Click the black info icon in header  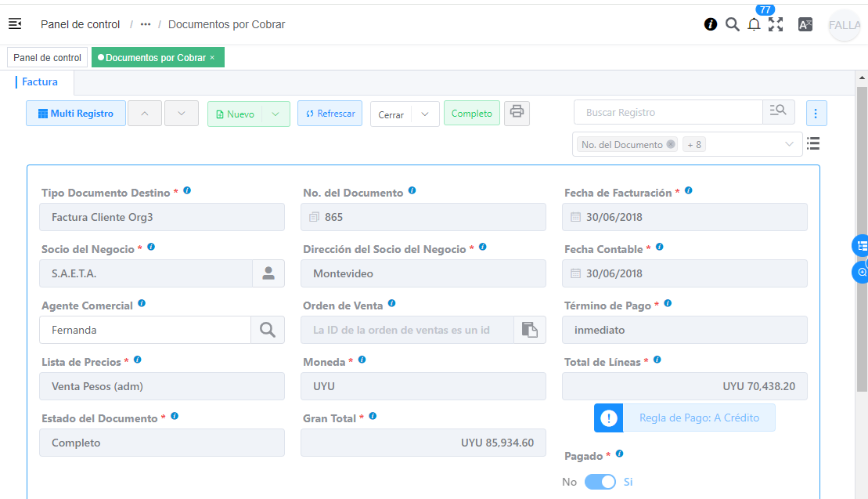(710, 24)
